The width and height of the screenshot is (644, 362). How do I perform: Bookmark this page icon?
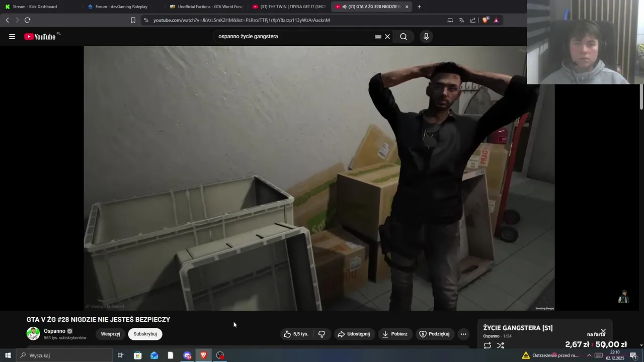(133, 20)
